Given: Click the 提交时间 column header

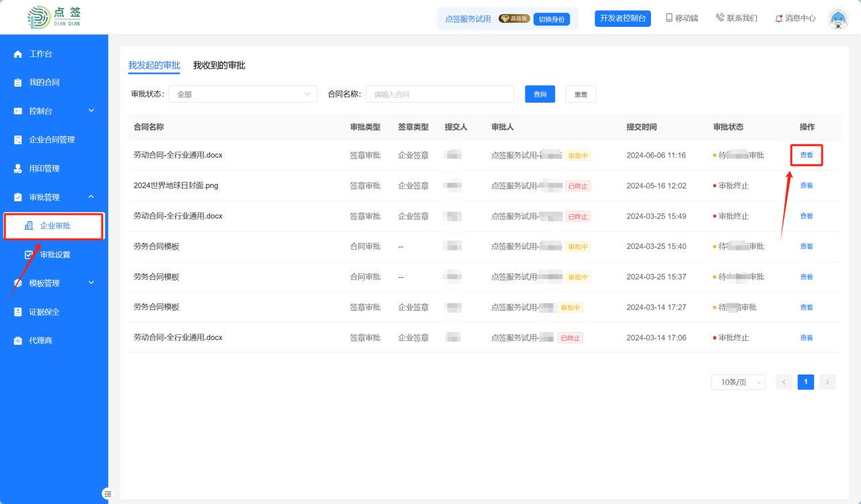Looking at the screenshot, I should [642, 127].
